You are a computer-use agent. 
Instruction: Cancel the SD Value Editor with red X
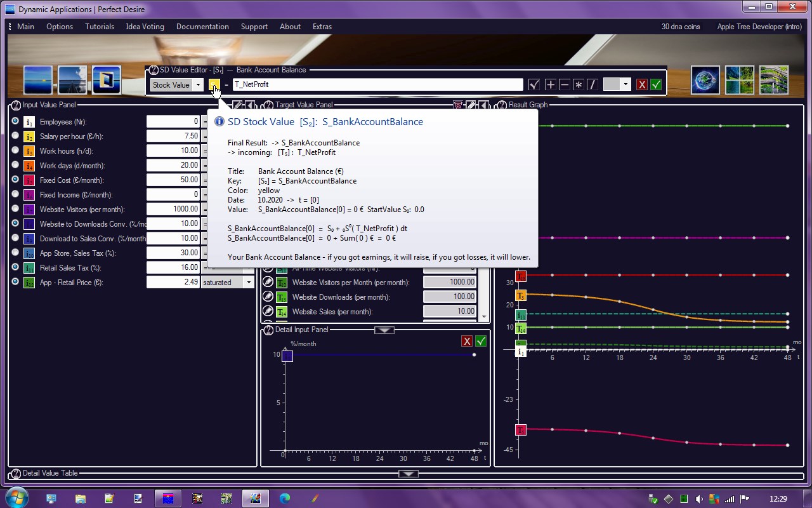click(642, 84)
